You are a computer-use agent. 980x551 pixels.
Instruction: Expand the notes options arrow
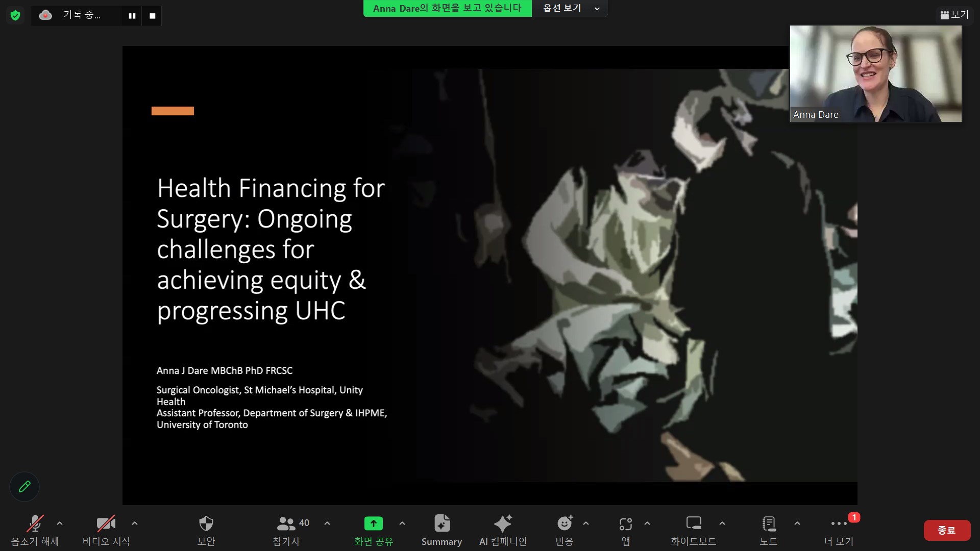797,523
